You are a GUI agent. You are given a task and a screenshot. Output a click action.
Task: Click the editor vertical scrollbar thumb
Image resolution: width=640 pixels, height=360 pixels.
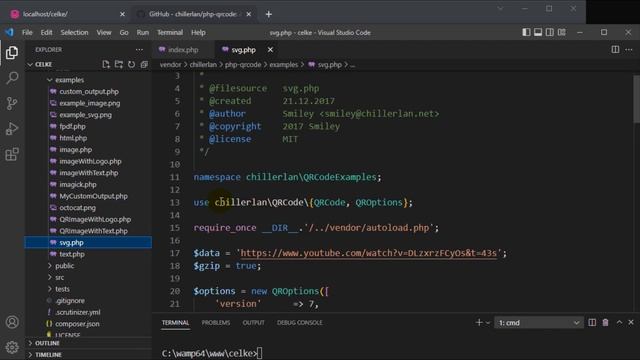(x=636, y=99)
